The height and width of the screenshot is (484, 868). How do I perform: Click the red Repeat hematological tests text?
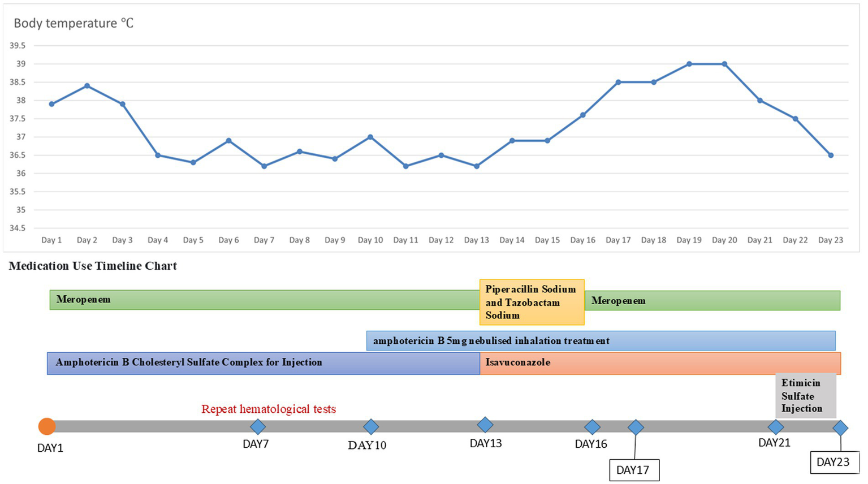(269, 409)
